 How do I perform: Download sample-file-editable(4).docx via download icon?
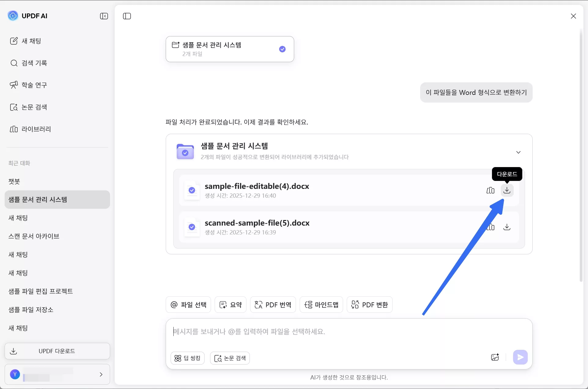click(x=507, y=190)
